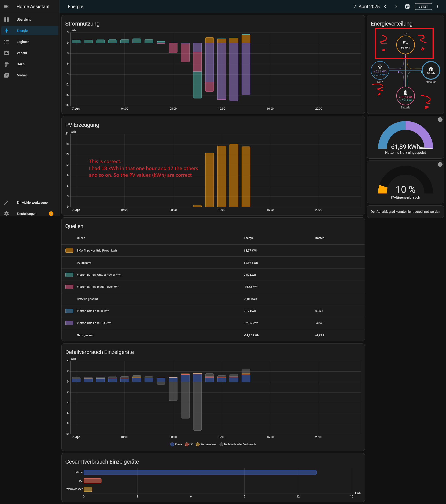446x504 pixels.
Task: Toggle Klima in the chart legend
Action: [176, 444]
